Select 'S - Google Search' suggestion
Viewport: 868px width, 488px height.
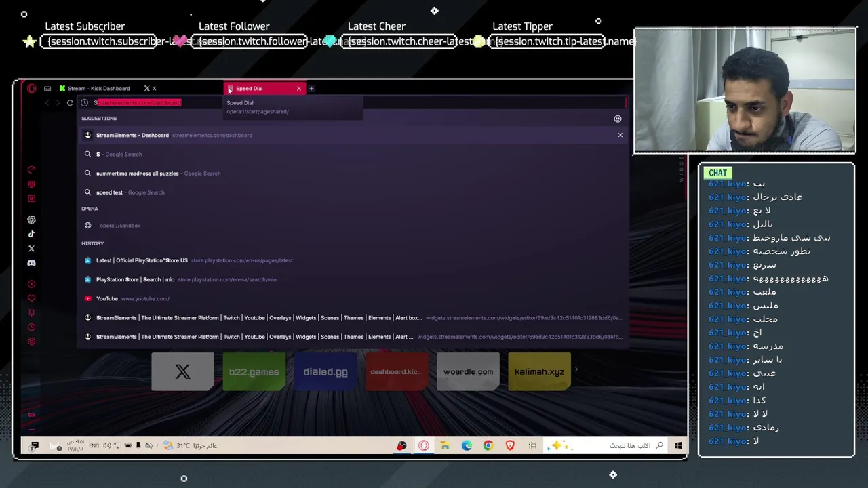pos(353,154)
